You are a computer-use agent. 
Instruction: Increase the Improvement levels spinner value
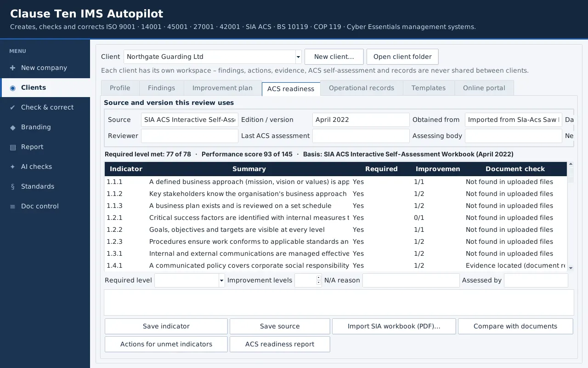[319, 277]
